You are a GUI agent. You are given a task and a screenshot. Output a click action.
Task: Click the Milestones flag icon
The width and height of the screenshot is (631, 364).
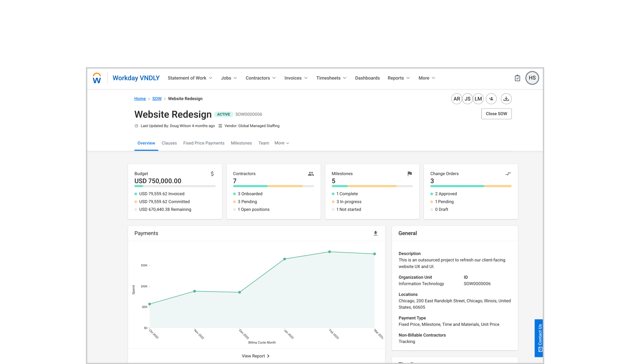coord(410,173)
